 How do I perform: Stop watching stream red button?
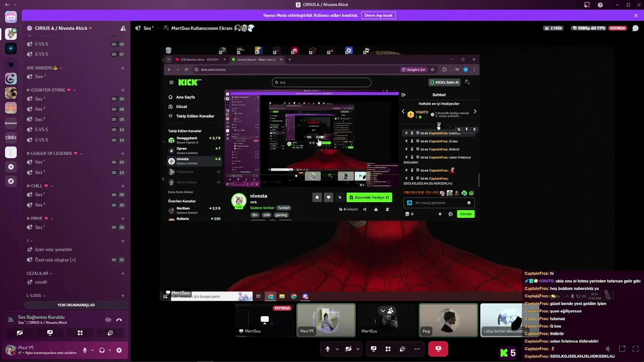pos(438,349)
